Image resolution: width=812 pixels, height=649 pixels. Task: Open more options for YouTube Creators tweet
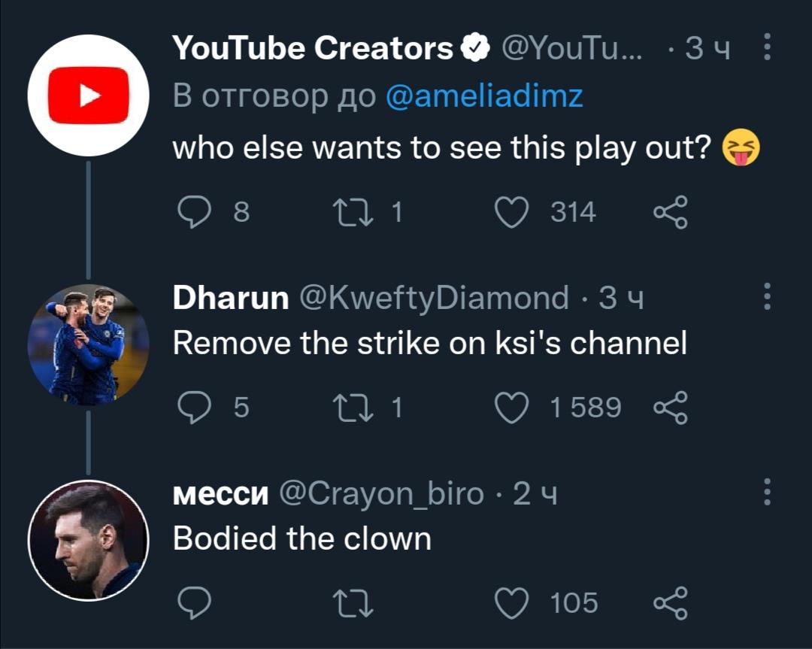pyautogui.click(x=767, y=47)
